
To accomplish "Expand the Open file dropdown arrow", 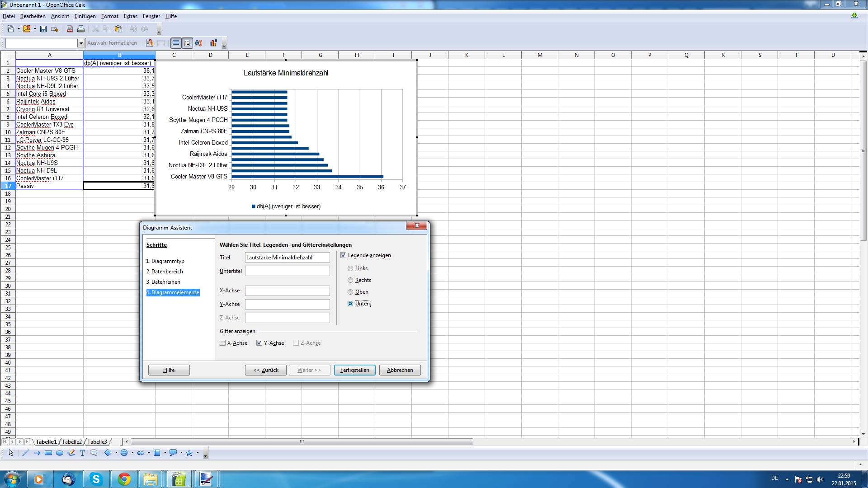I will coord(35,29).
